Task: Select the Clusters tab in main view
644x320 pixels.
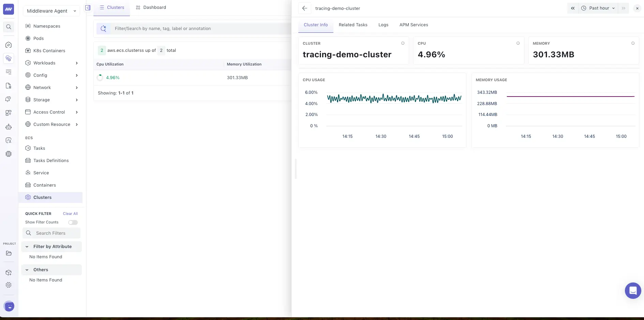Action: pyautogui.click(x=112, y=8)
